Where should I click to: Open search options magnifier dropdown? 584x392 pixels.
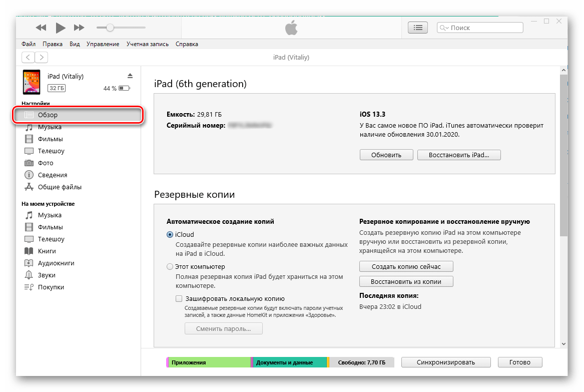(x=444, y=28)
